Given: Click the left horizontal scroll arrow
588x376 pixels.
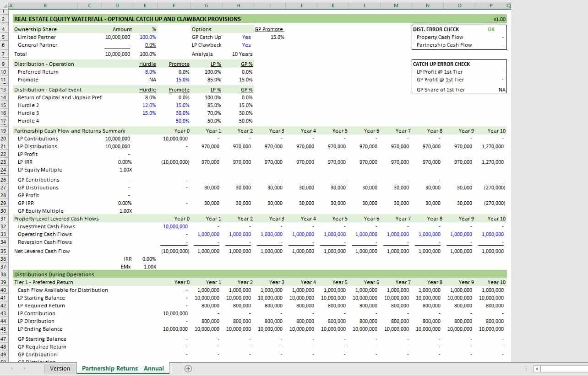Looking at the screenshot, I should pyautogui.click(x=537, y=368).
